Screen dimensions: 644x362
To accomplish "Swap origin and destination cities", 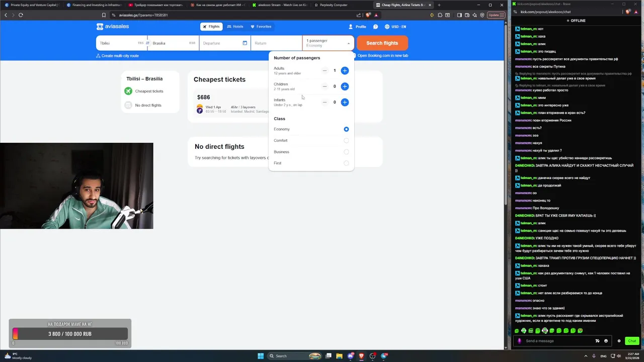I will pos(147,43).
